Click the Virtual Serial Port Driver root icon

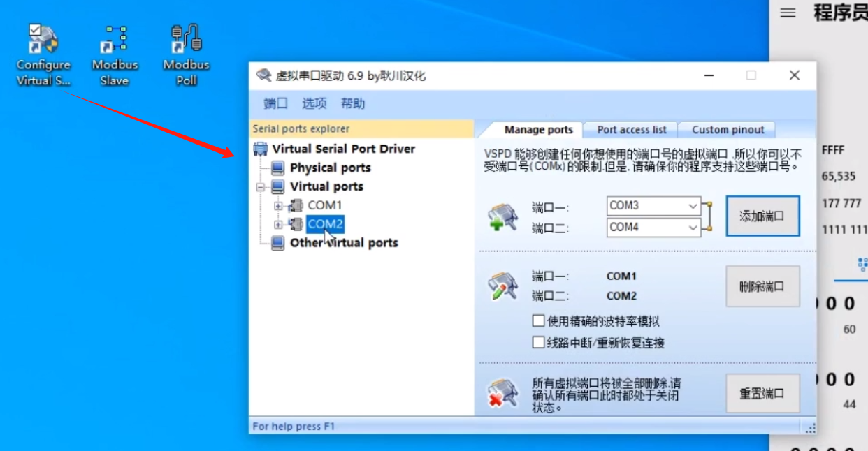coord(261,149)
